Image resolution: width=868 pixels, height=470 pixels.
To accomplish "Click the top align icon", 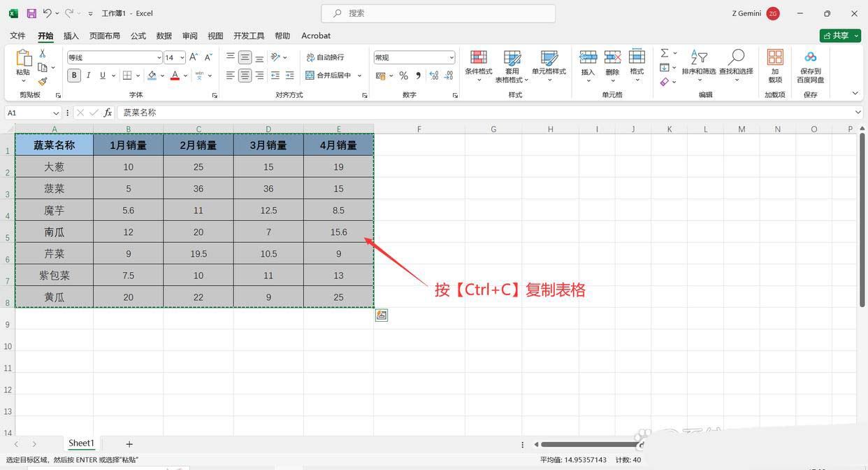I will pyautogui.click(x=230, y=57).
